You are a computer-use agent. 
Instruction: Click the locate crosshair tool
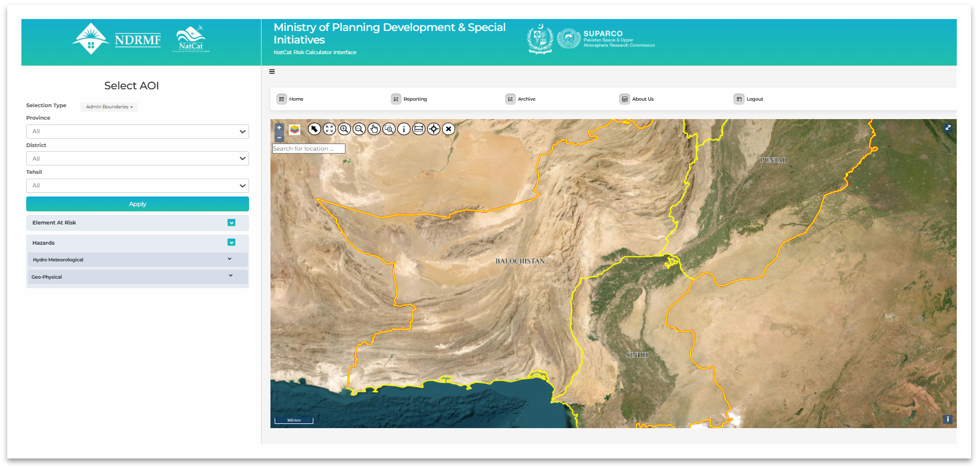click(434, 129)
